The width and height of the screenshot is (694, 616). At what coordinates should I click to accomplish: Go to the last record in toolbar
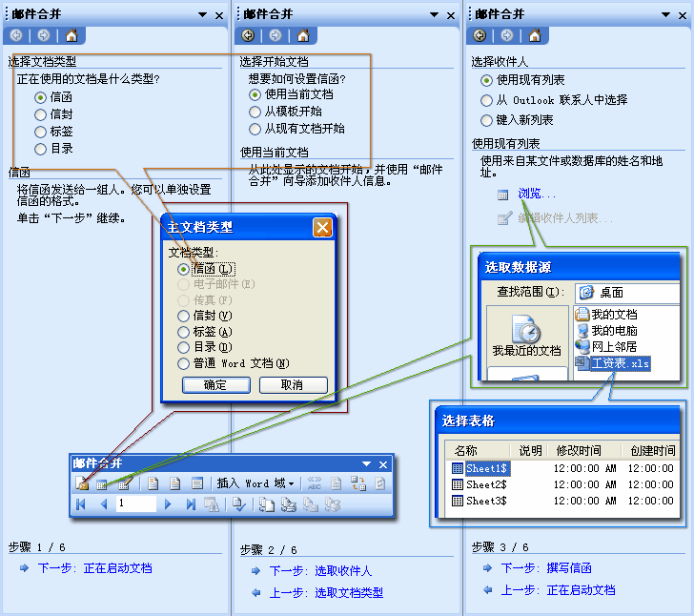click(x=191, y=504)
